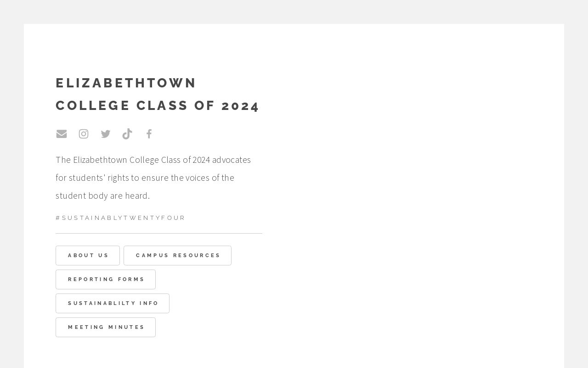The image size is (588, 368).
Task: Click the Elizabethtown College Class of 2024 title
Action: click(158, 94)
